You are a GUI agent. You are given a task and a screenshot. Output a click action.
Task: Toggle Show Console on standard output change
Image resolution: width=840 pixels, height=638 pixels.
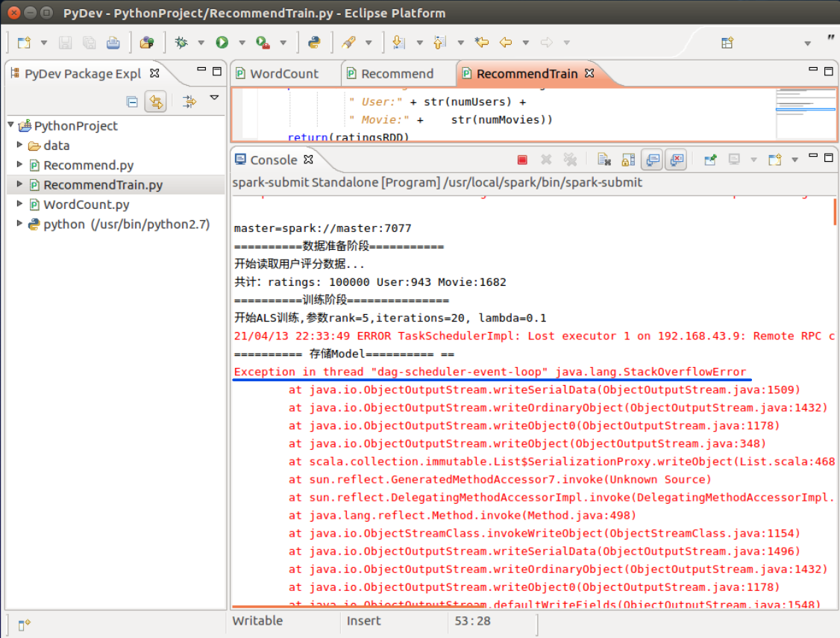pos(653,160)
